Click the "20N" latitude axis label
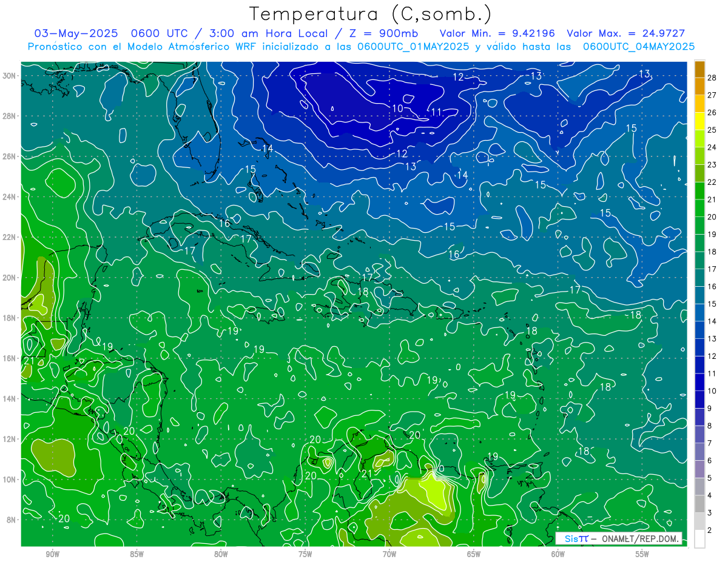Screen dimensions: 728x562 [10, 278]
